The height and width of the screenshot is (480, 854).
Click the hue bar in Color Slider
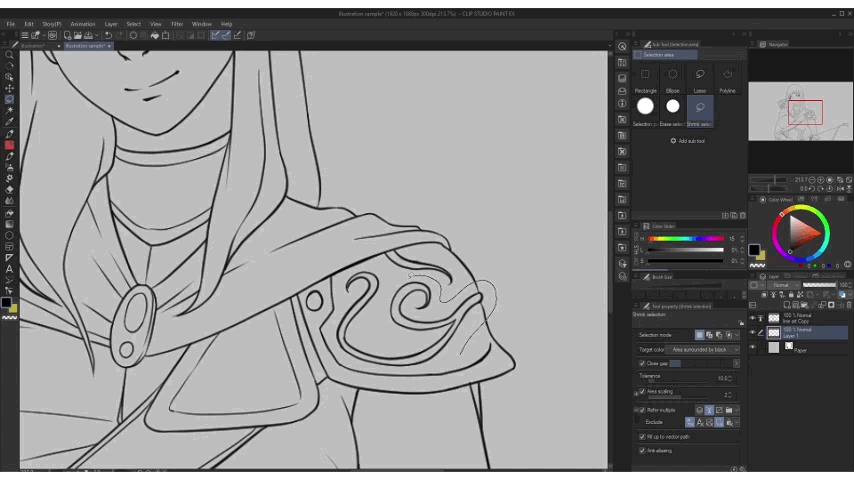(685, 239)
